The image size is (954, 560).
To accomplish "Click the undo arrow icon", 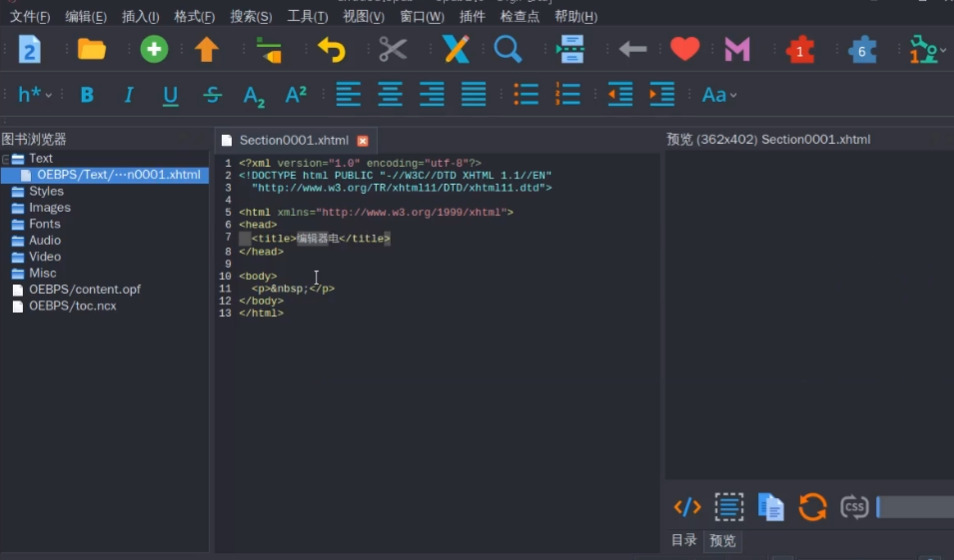I will pos(331,49).
